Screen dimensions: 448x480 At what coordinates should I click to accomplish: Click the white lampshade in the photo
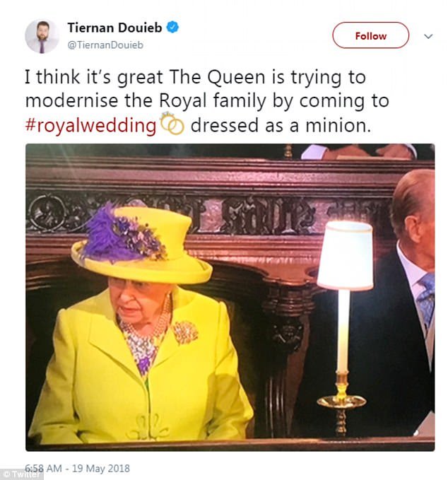(345, 256)
